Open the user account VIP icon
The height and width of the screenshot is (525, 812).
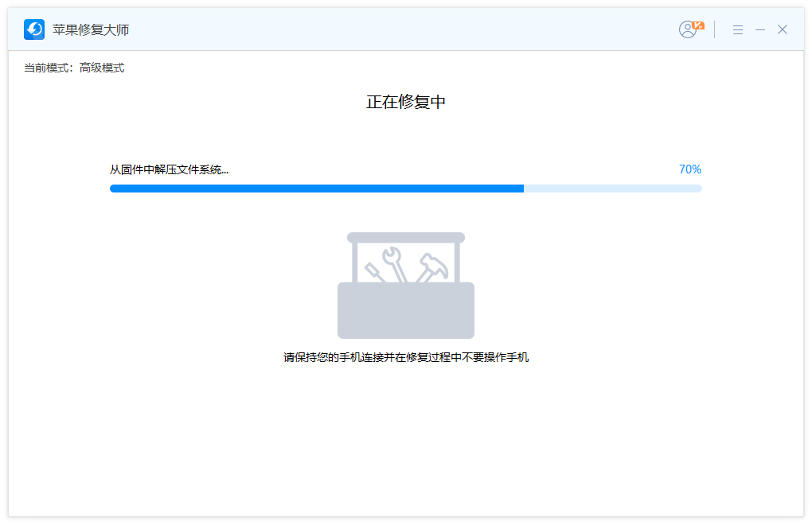[691, 29]
